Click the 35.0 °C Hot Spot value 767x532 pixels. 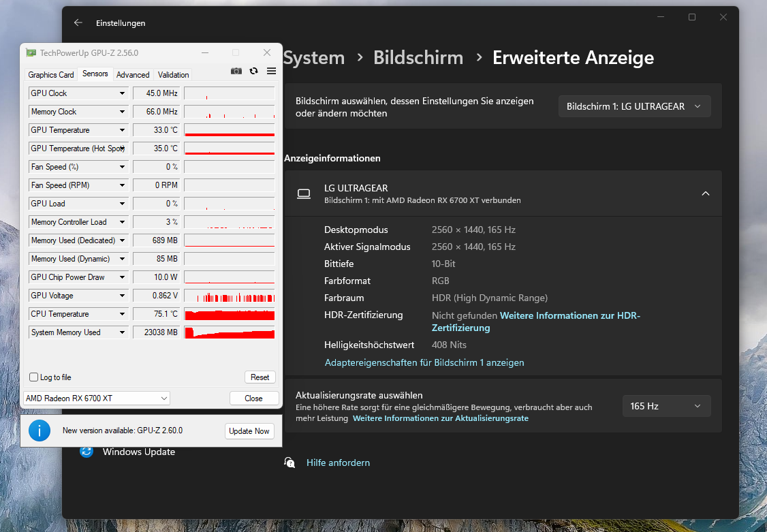coord(156,148)
